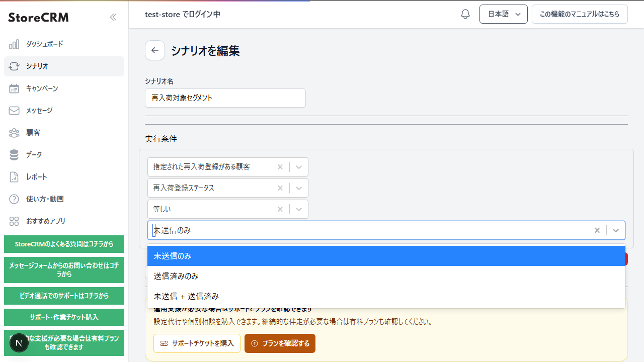Expand the 等しい operator dropdown arrow

point(299,209)
